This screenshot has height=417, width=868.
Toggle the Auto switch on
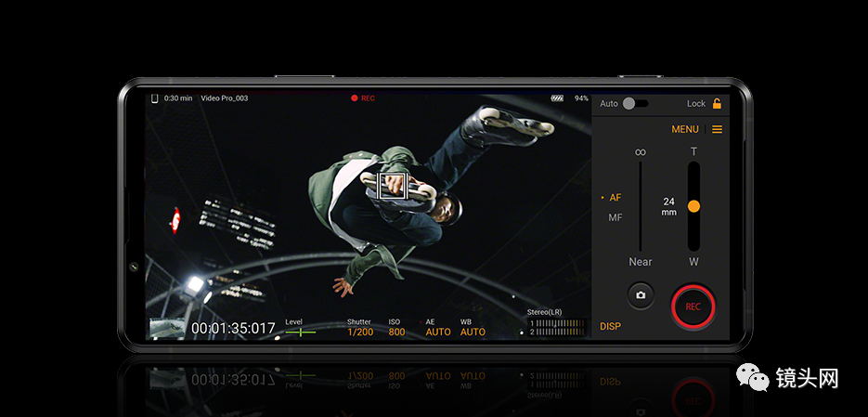635,104
